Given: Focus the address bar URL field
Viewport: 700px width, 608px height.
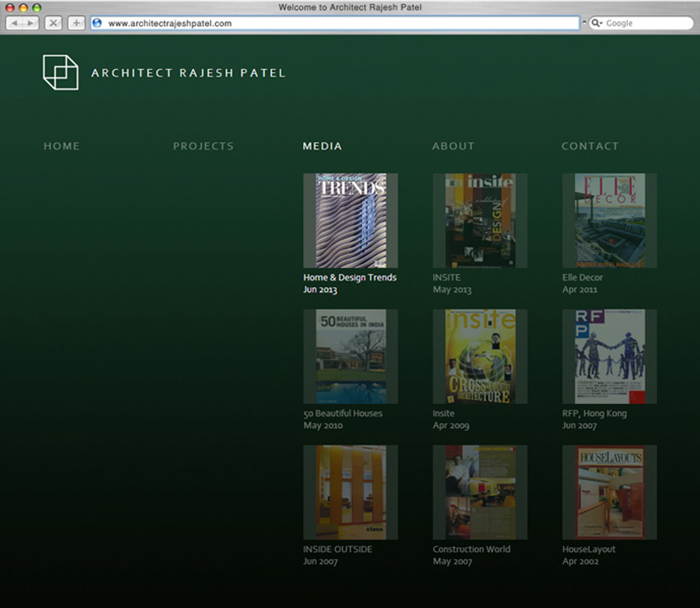Looking at the screenshot, I should [335, 23].
